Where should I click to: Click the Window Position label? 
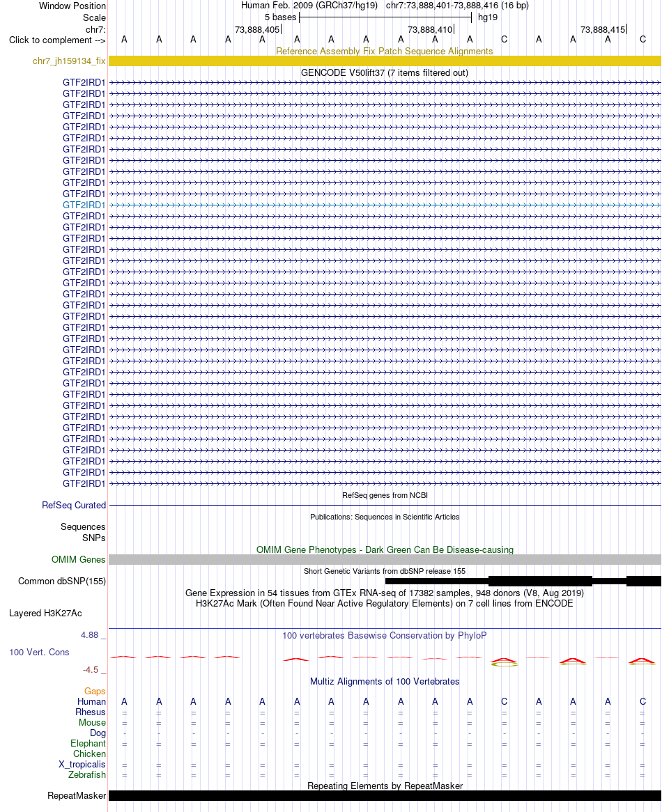72,6
